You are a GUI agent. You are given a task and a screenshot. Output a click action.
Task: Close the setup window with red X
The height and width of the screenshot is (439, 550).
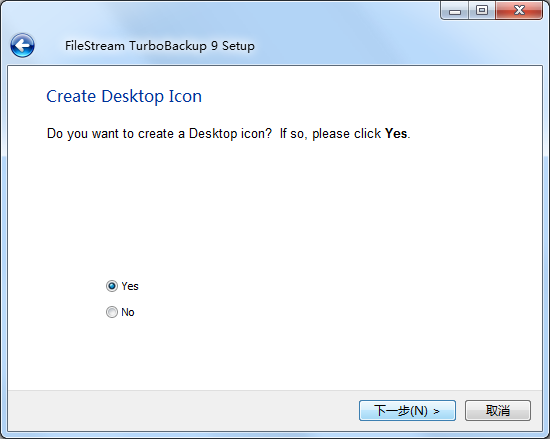(519, 11)
